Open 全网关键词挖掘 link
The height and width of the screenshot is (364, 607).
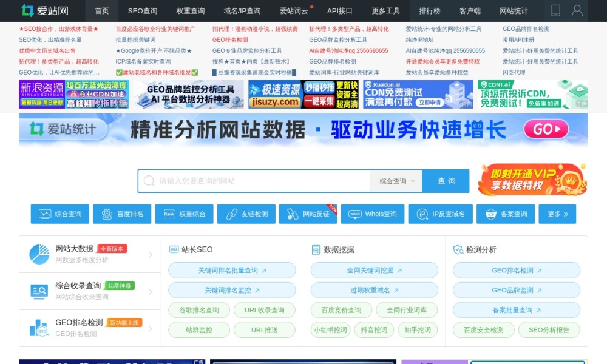pos(375,271)
